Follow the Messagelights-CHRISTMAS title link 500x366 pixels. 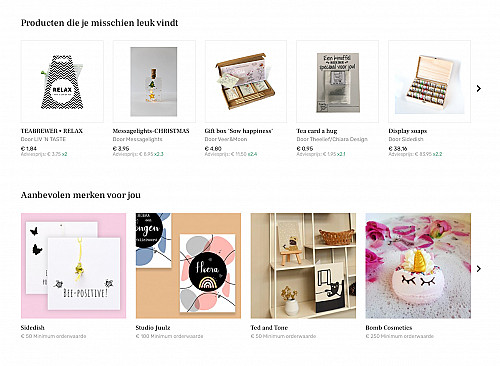[x=151, y=131]
